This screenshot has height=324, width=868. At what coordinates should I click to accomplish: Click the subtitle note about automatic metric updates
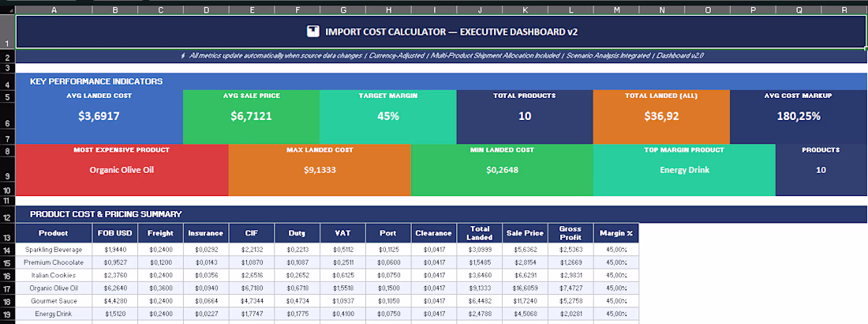(441, 56)
